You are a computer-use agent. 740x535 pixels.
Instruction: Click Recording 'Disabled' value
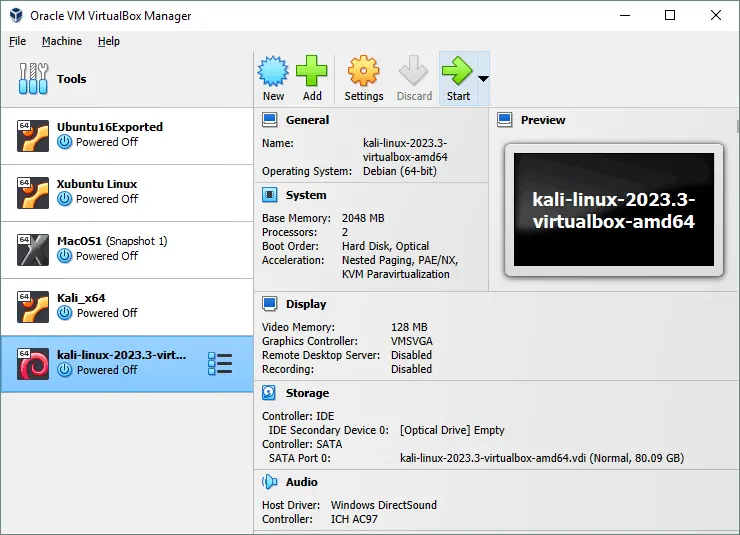tap(411, 369)
